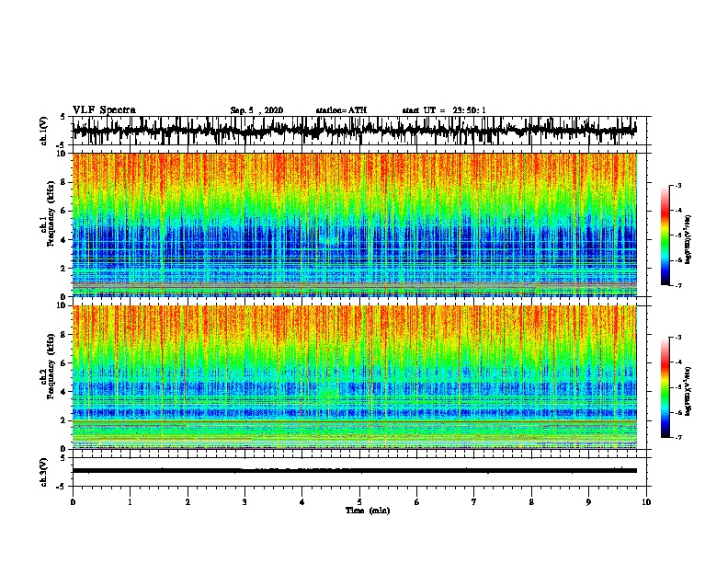
Task: Click tick label 9 on time axis
Action: [x=588, y=502]
